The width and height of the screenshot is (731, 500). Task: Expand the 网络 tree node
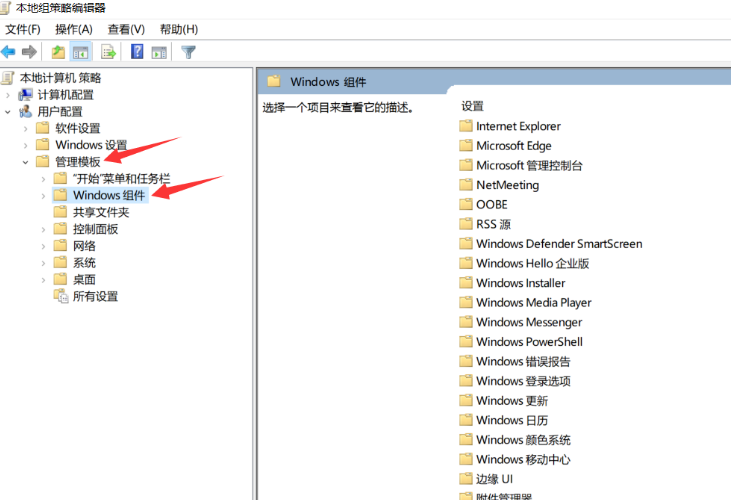[43, 246]
